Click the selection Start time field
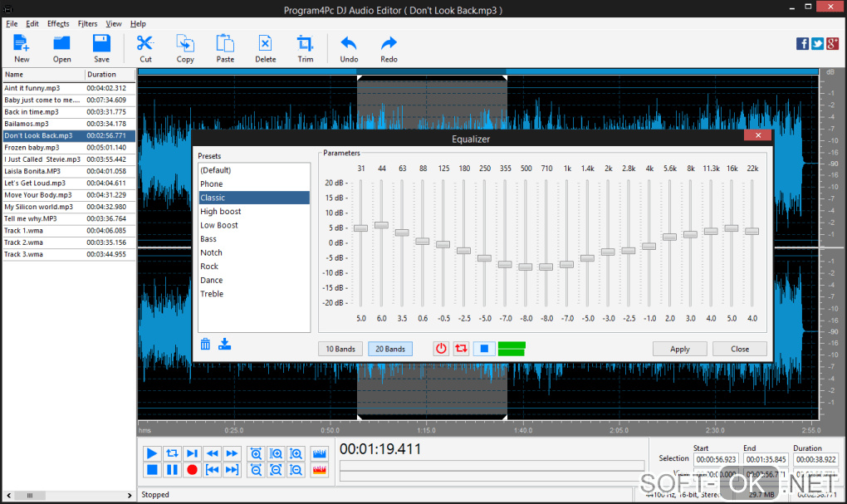 point(716,459)
